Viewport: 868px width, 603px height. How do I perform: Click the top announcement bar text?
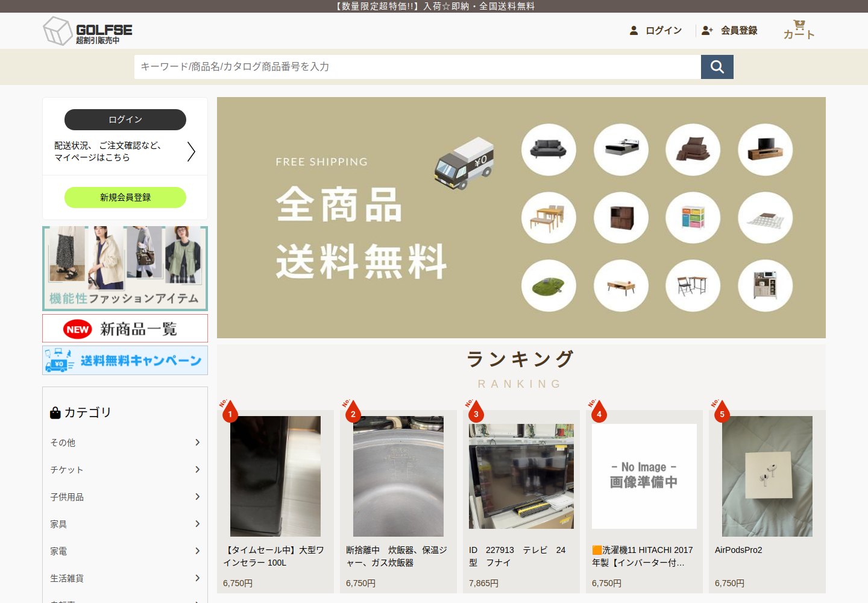click(434, 6)
